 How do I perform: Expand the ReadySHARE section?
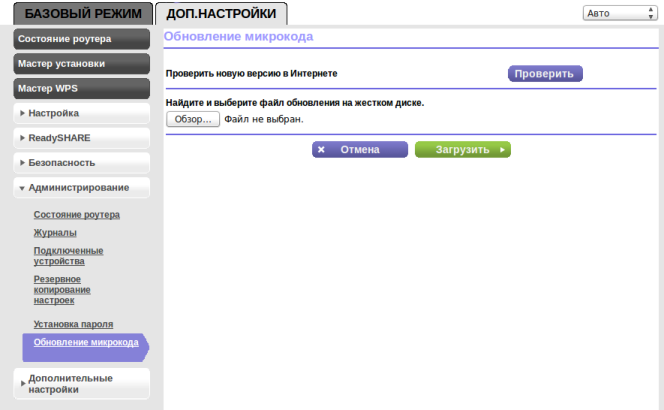tap(82, 138)
